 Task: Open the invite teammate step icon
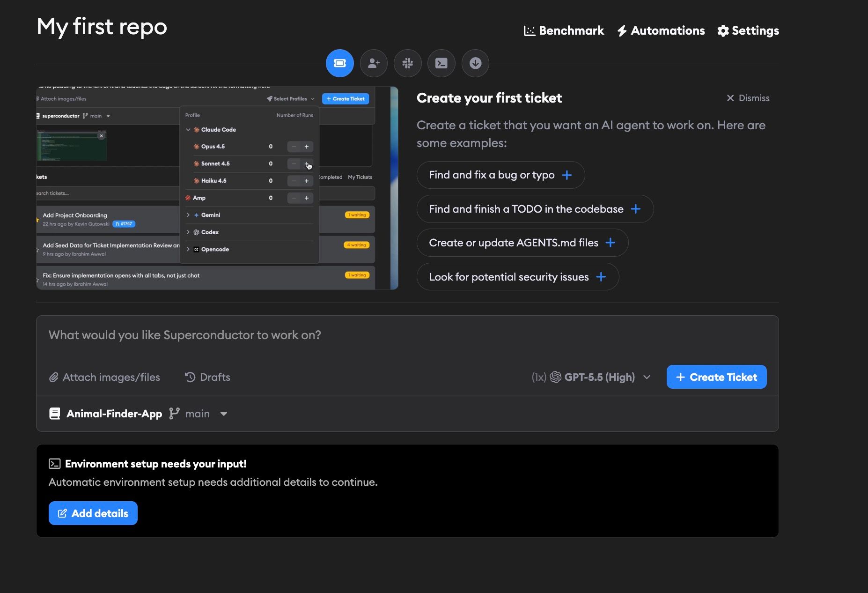pos(374,63)
